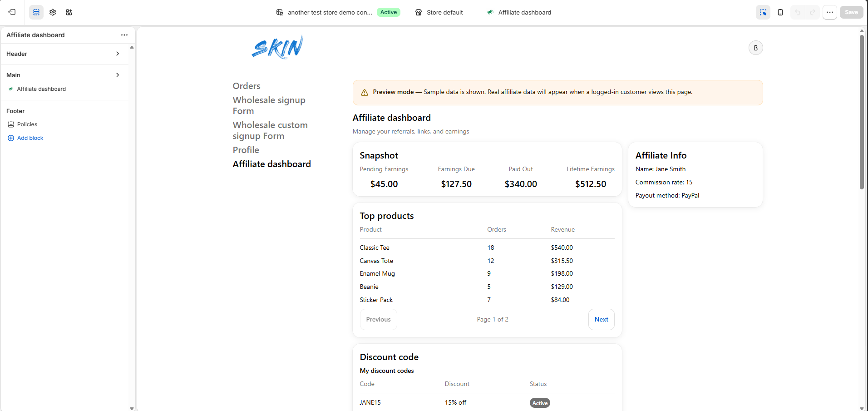868x411 pixels.
Task: Click the Page 1 of 2 indicator
Action: 493,319
